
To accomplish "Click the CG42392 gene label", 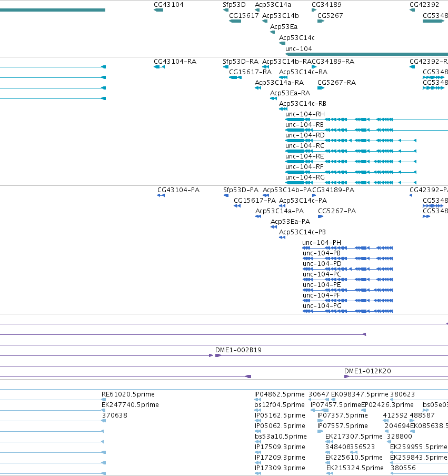I will (x=424, y=5).
